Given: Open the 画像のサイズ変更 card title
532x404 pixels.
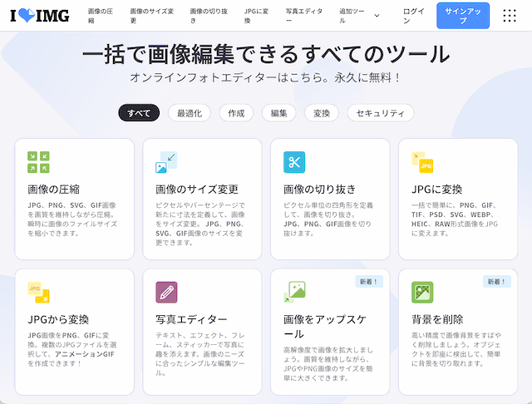Looking at the screenshot, I should (x=197, y=190).
